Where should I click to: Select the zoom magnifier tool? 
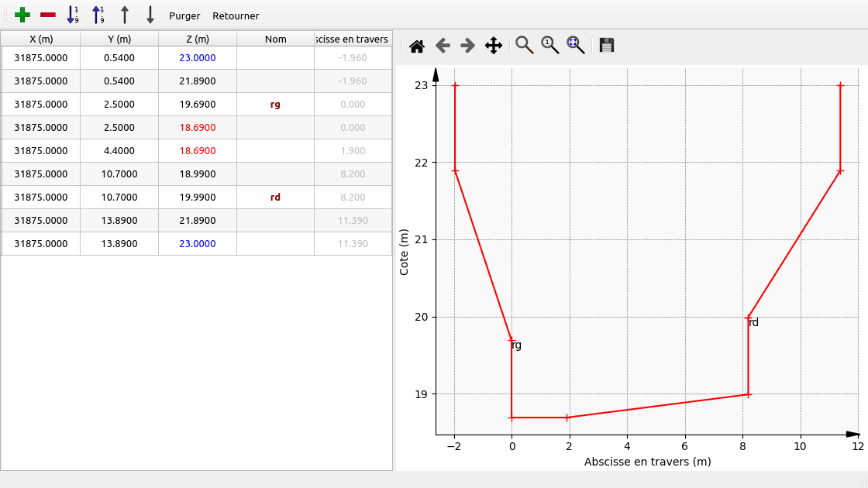(x=525, y=46)
